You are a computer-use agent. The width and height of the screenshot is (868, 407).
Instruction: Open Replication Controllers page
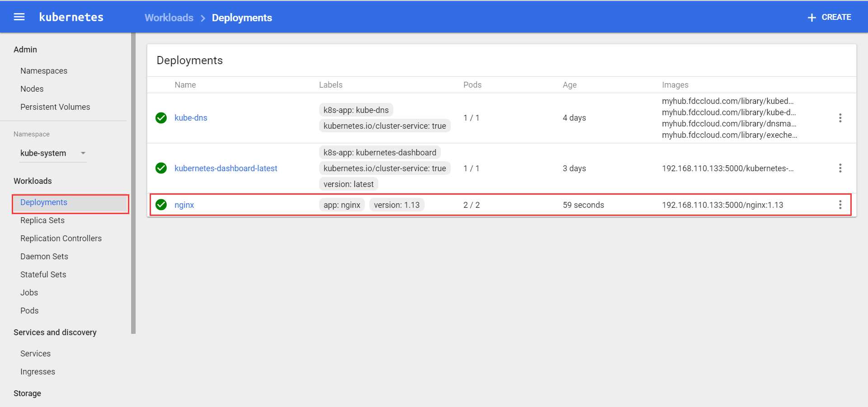pyautogui.click(x=61, y=239)
